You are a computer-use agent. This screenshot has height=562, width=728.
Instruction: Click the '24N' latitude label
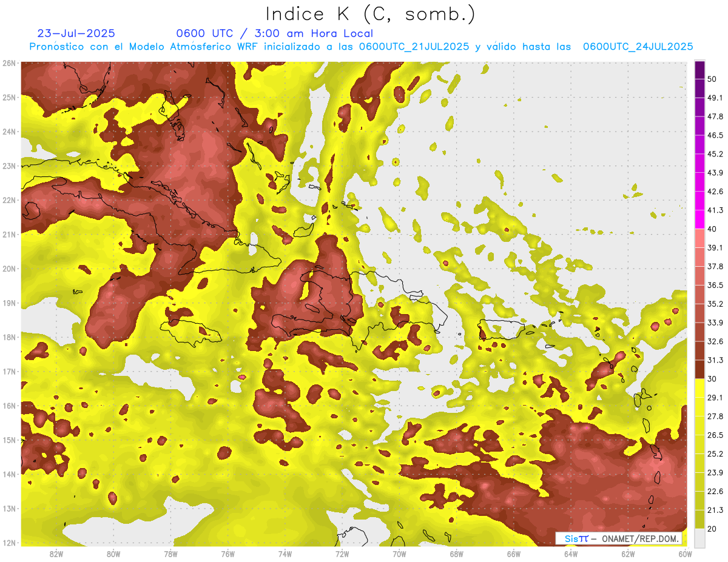(x=9, y=132)
